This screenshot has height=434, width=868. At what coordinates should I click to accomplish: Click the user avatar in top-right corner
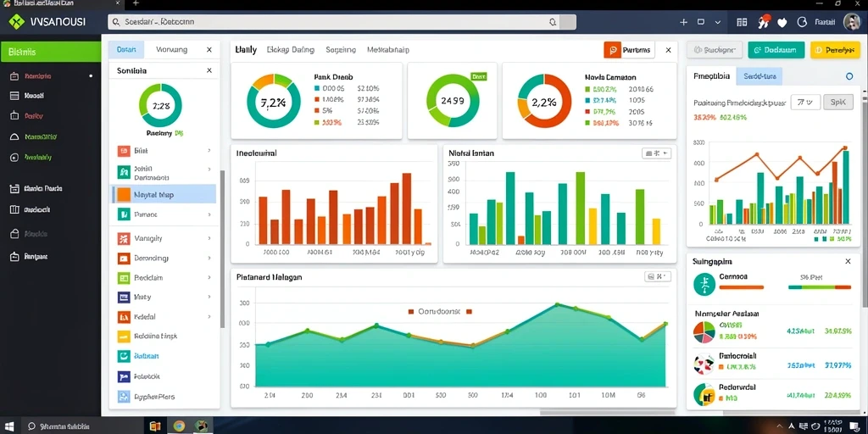851,22
